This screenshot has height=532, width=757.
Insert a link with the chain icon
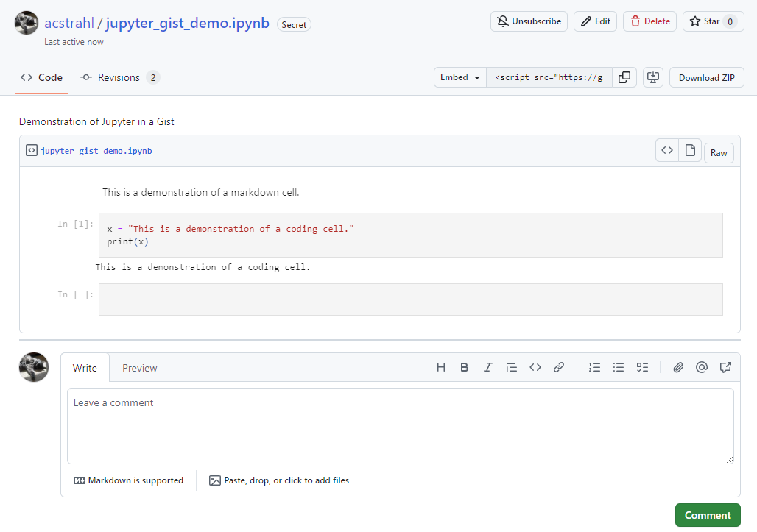click(x=559, y=367)
